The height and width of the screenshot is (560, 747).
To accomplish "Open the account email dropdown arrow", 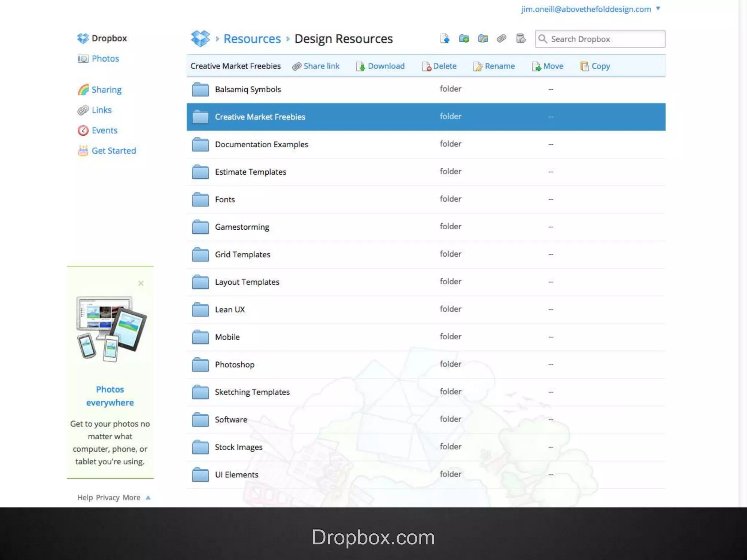I will pos(658,8).
